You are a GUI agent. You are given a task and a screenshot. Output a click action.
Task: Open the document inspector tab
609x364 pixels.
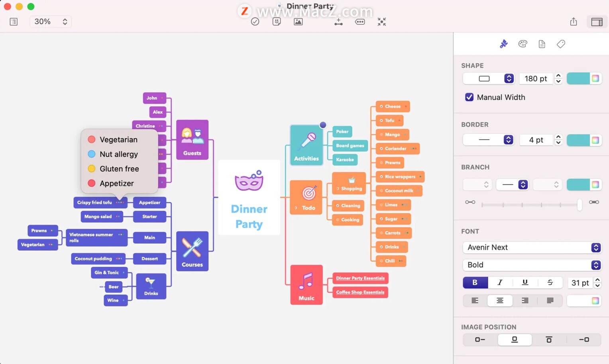tap(542, 44)
